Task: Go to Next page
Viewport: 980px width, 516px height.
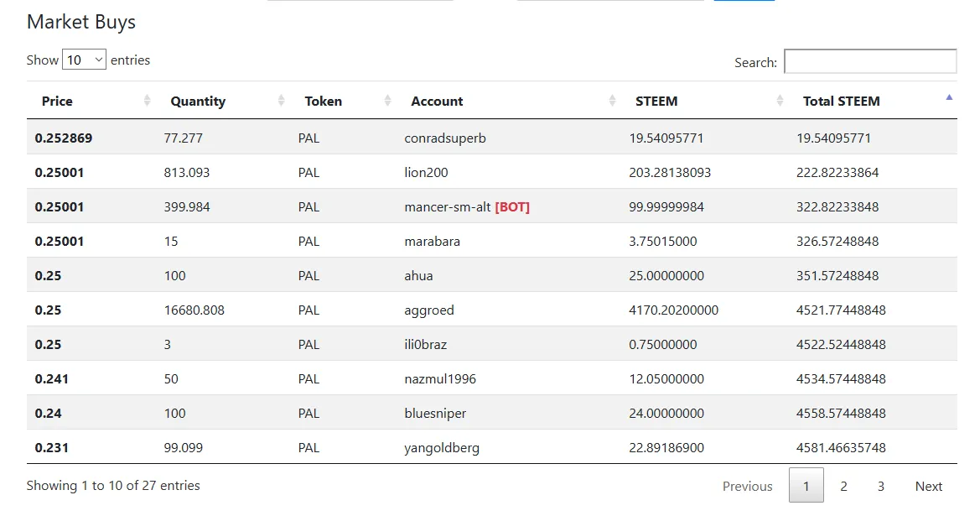Action: point(929,486)
